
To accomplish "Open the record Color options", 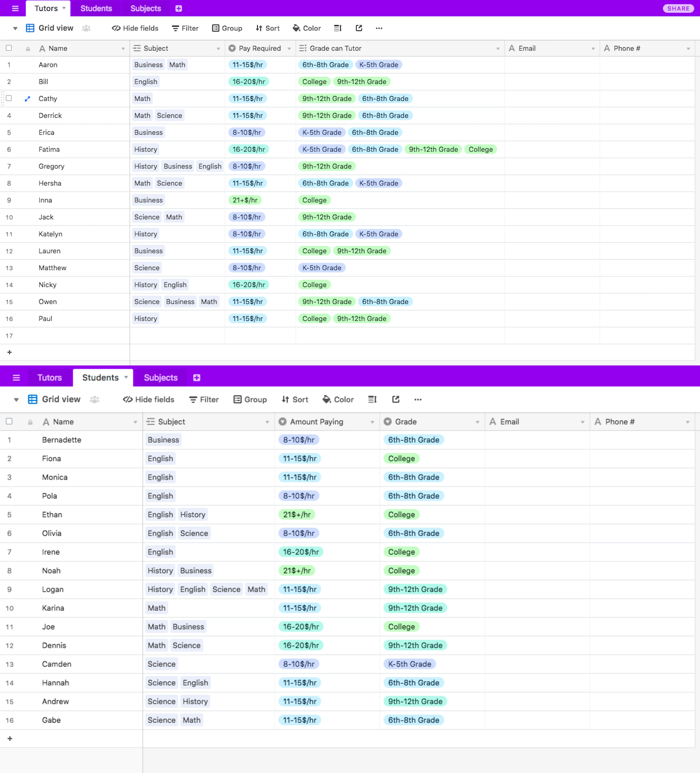I will point(307,28).
